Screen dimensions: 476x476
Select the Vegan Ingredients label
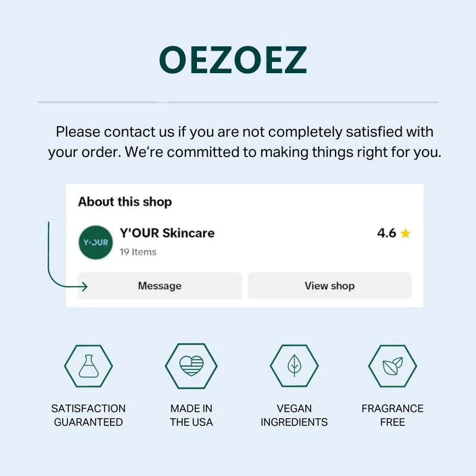pos(294,415)
